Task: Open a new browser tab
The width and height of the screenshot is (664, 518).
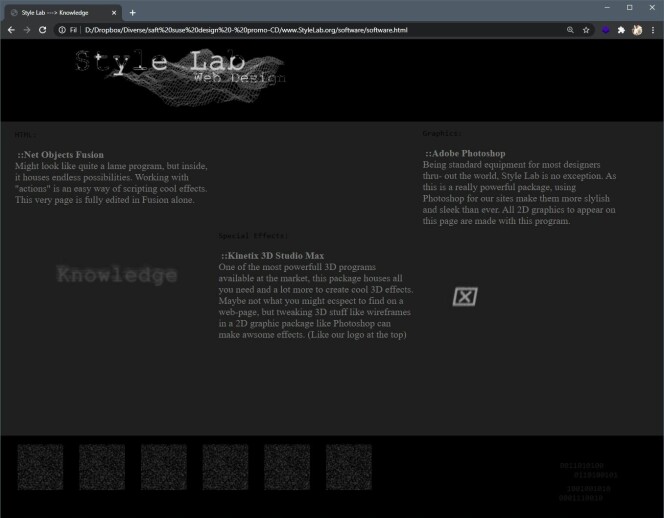Action: (x=133, y=13)
